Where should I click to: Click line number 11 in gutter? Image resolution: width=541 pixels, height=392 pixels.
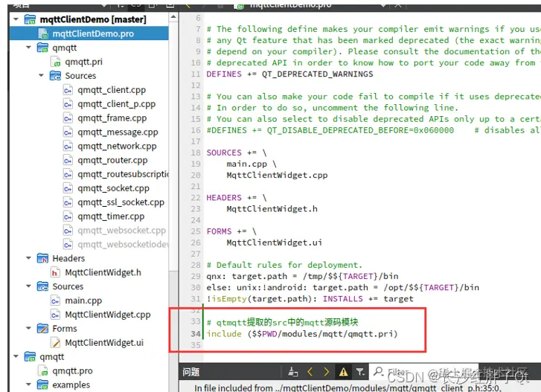point(196,74)
